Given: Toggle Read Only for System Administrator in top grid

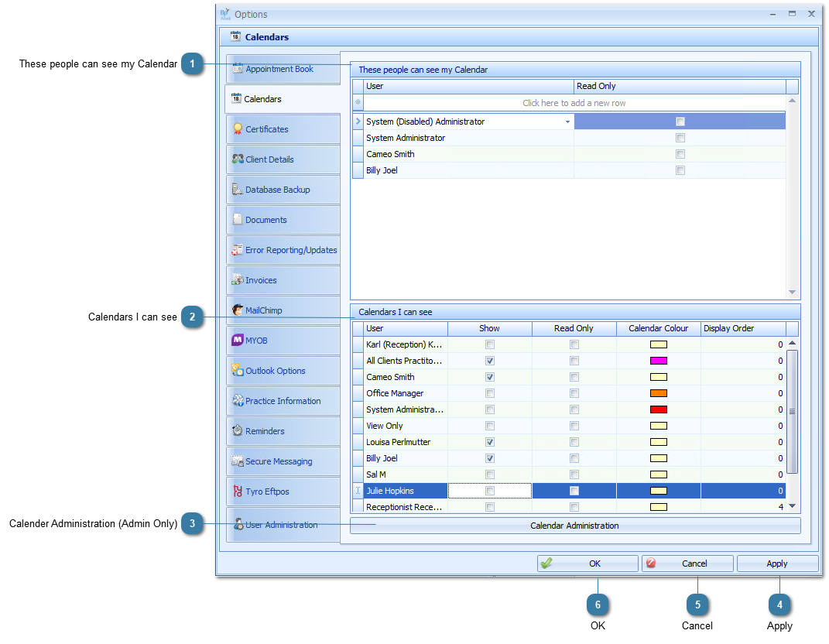Looking at the screenshot, I should [680, 138].
